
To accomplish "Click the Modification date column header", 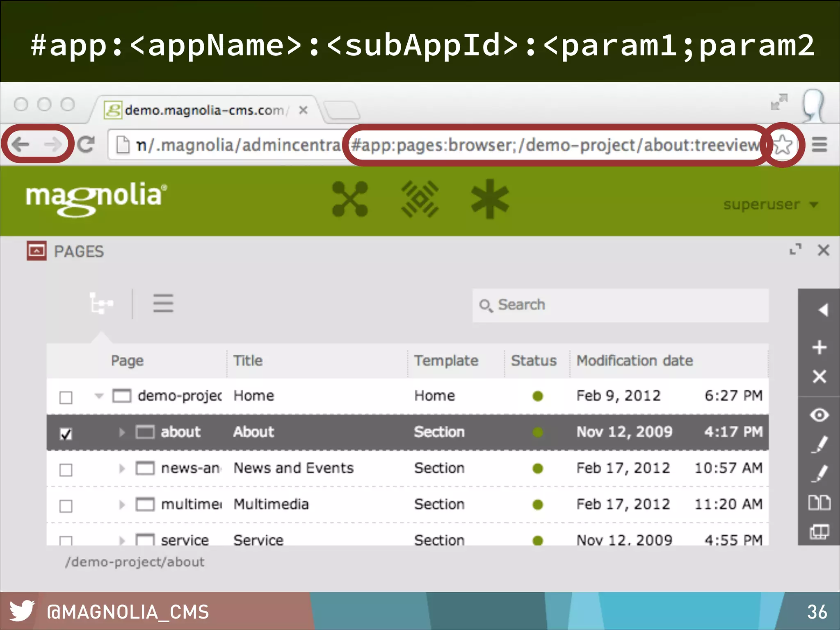I will tap(635, 361).
